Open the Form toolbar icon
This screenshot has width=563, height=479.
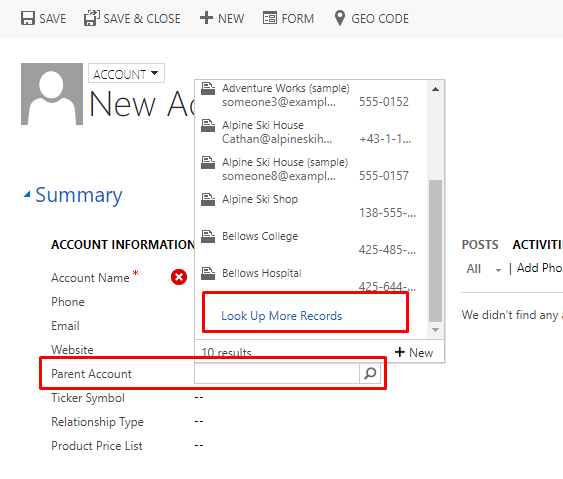click(270, 18)
